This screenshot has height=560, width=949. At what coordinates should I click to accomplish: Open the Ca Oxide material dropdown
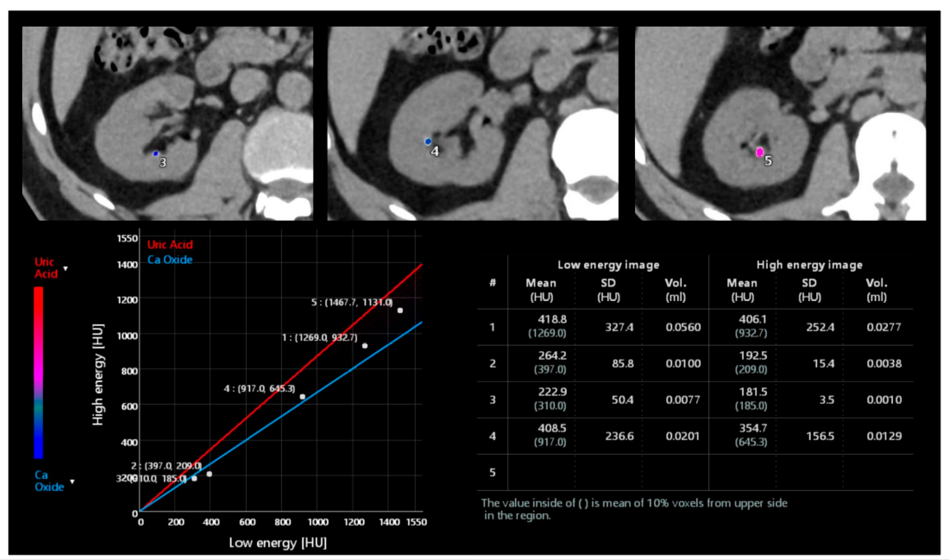(72, 482)
